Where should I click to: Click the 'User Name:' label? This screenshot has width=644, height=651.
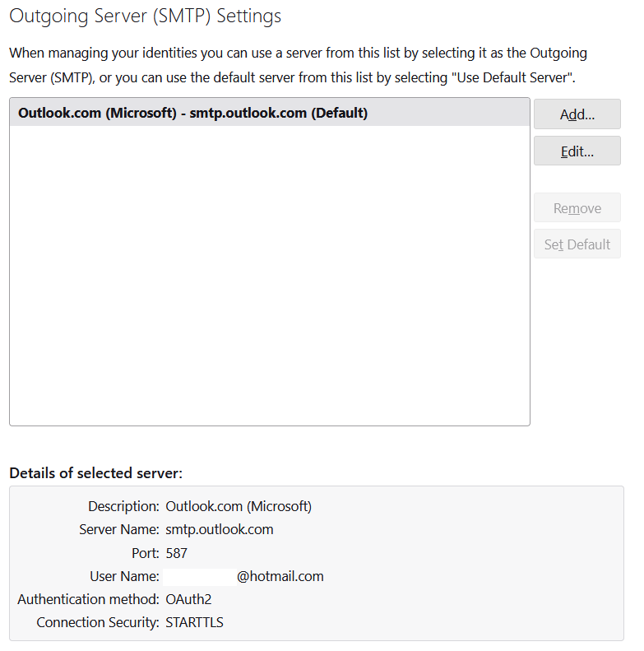[x=124, y=576]
